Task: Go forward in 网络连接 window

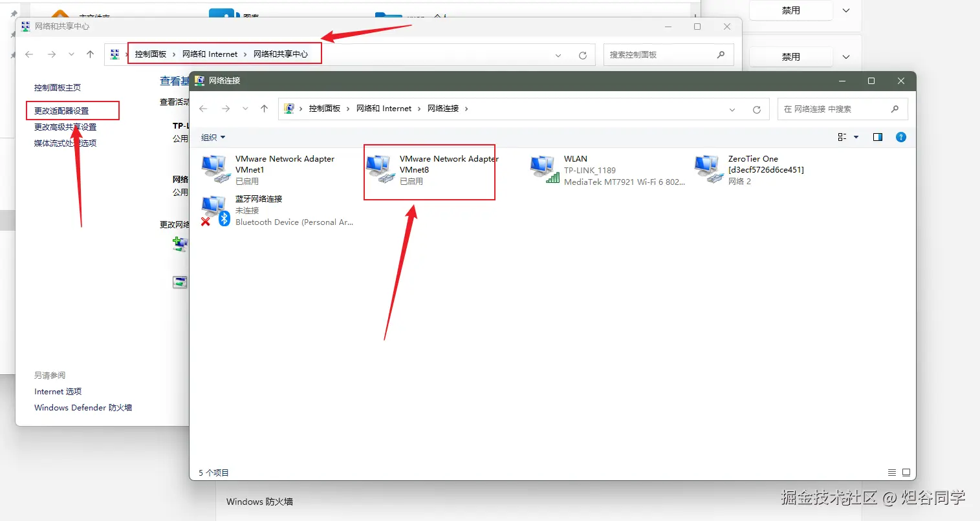Action: [x=226, y=109]
